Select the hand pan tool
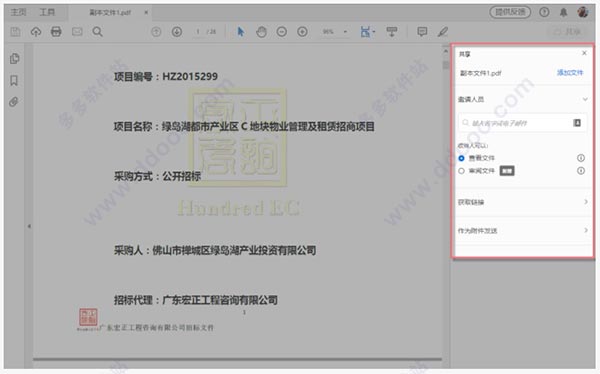Viewport: 600px width, 374px height. (x=261, y=32)
